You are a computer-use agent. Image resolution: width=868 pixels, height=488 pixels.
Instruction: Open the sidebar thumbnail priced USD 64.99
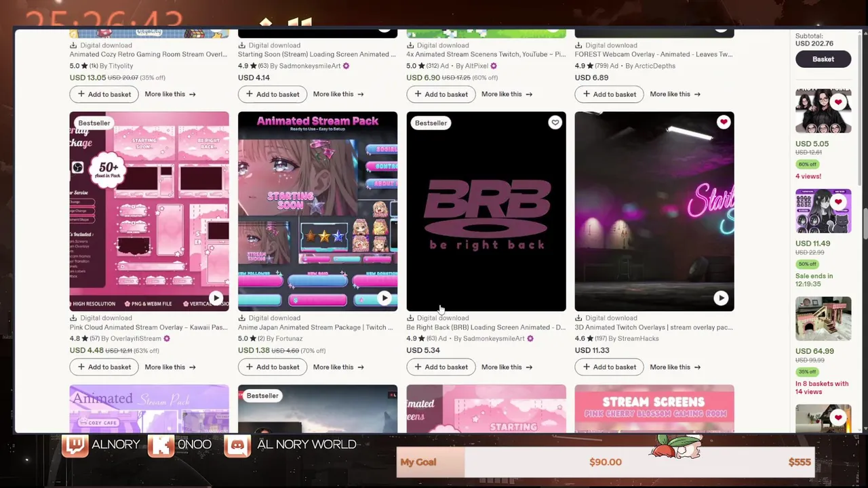tap(823, 319)
